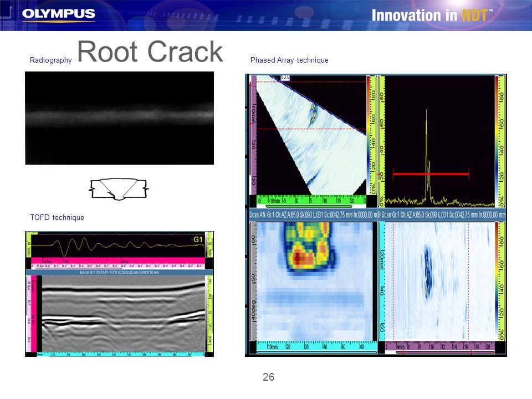Screen dimensions: 532x399
Task: Click the grayscale TOFD B-scan image
Action: [x=124, y=314]
